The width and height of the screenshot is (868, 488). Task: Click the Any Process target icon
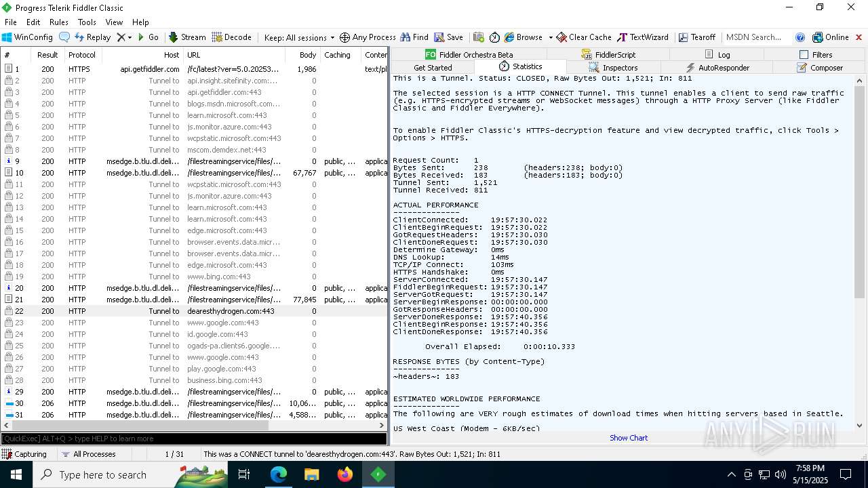coord(368,37)
